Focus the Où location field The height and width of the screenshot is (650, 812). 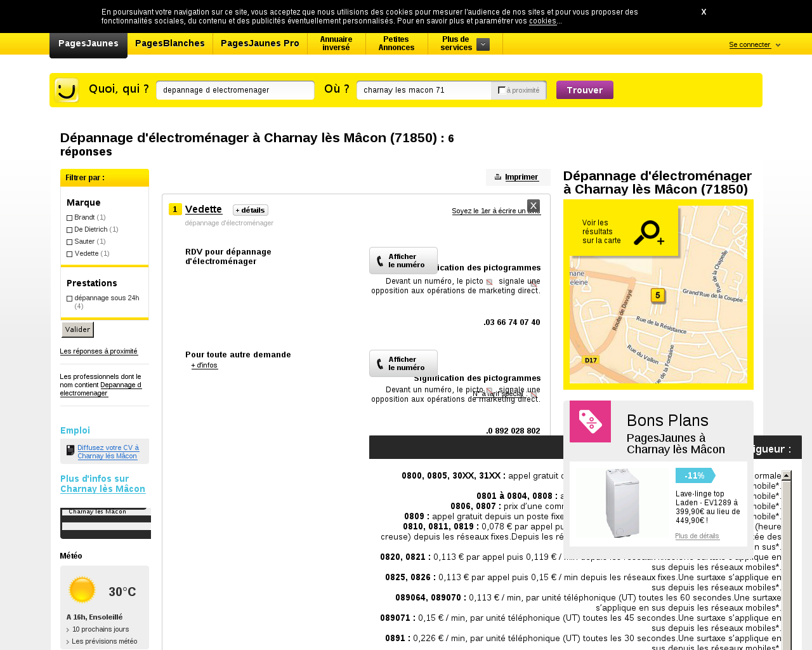[424, 90]
